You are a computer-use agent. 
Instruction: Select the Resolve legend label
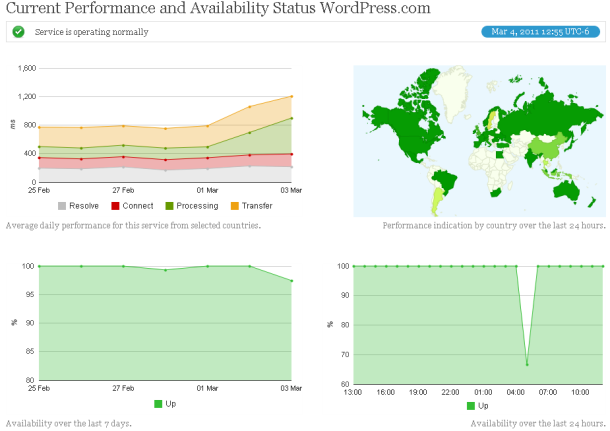pos(84,206)
